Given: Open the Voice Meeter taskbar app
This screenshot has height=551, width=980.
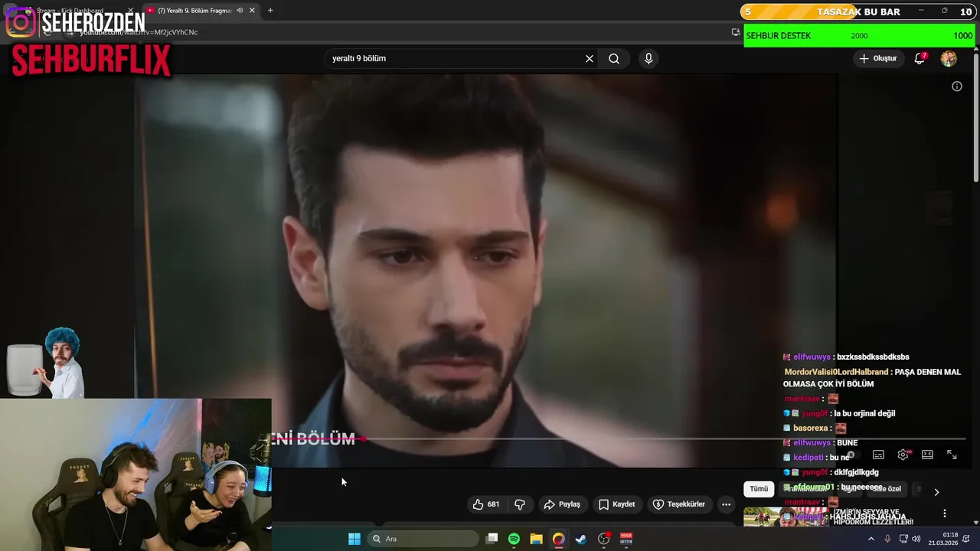Looking at the screenshot, I should click(x=626, y=539).
